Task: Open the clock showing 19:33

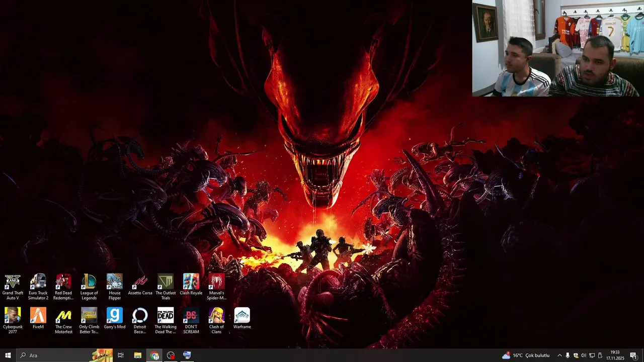Action: pyautogui.click(x=615, y=355)
